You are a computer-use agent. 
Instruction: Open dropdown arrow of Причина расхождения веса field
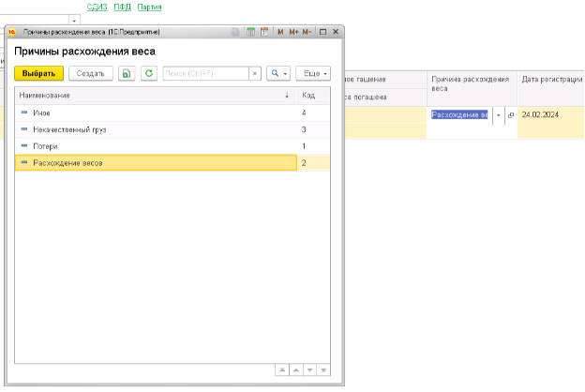(x=498, y=115)
